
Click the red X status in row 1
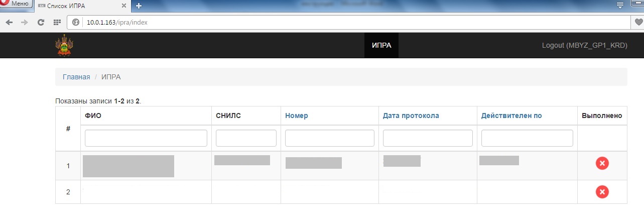(x=602, y=163)
